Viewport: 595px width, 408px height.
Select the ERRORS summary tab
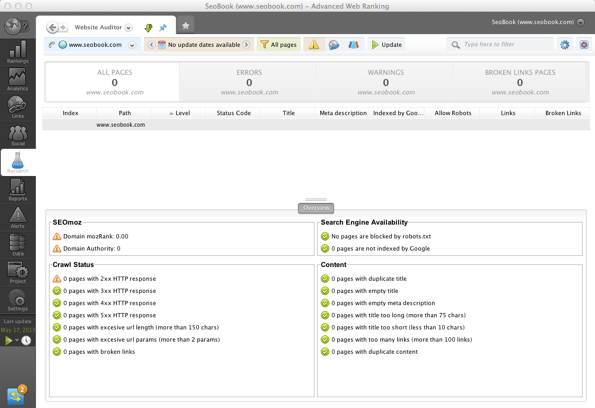[249, 82]
